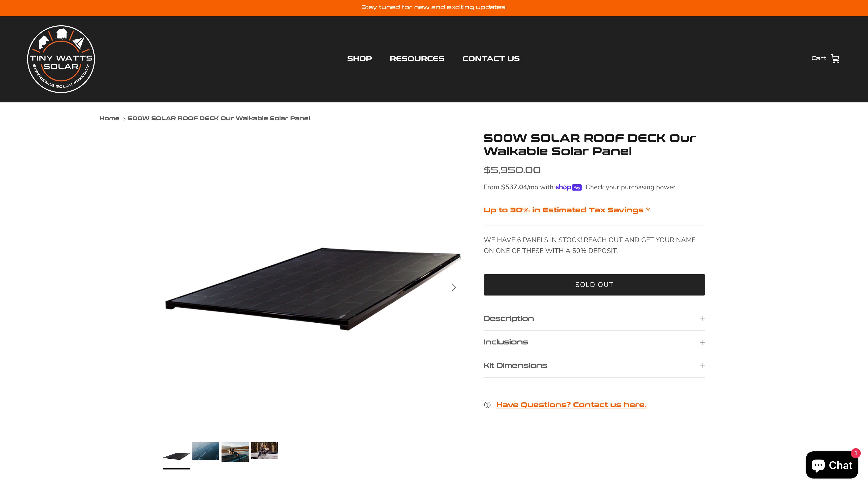Click the plus icon beside Description
The height and width of the screenshot is (488, 868).
tap(703, 319)
